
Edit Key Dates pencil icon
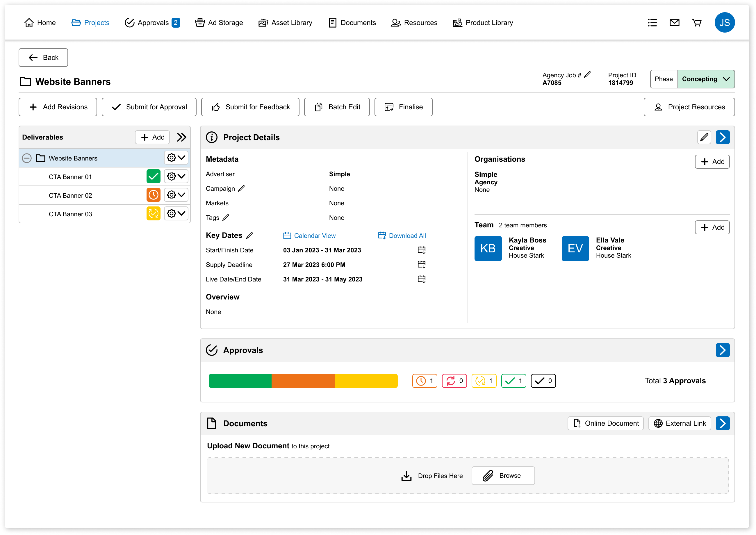click(x=249, y=235)
